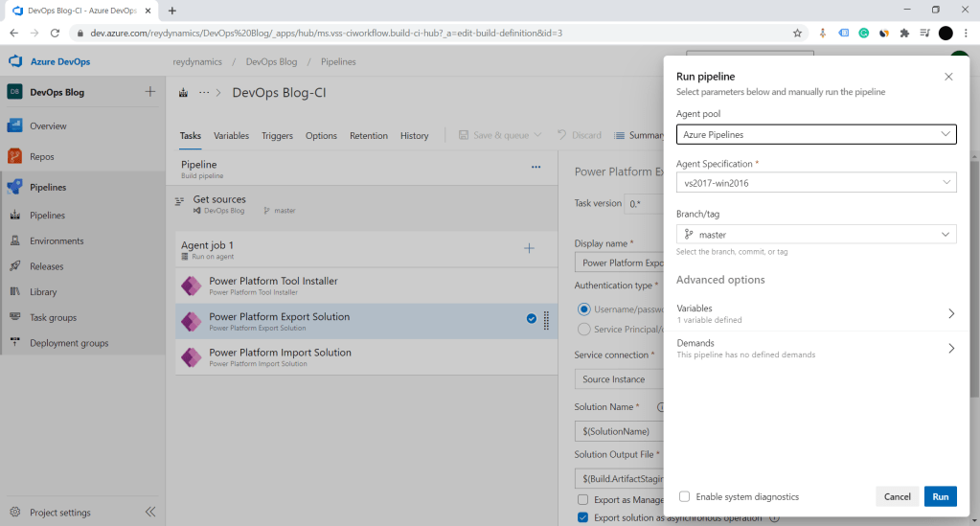Click the Solution Name input field
This screenshot has height=526, width=980.
click(618, 431)
